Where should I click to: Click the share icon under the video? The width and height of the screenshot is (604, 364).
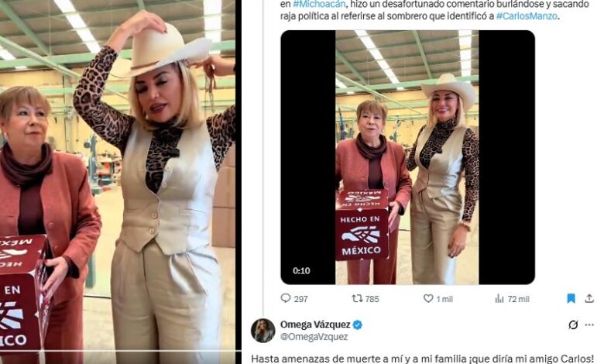[x=589, y=298]
